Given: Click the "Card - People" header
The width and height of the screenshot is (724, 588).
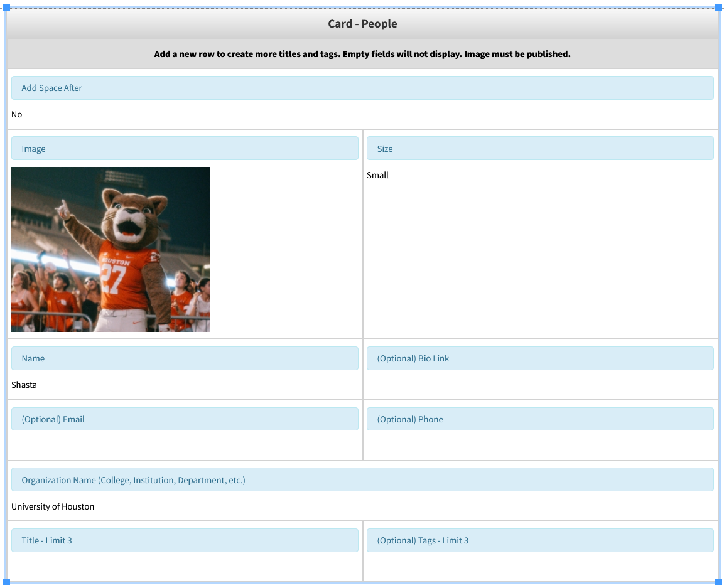Looking at the screenshot, I should pos(362,24).
